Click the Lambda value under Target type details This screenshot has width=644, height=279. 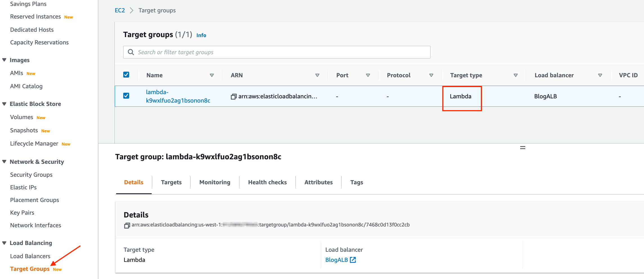(x=134, y=260)
